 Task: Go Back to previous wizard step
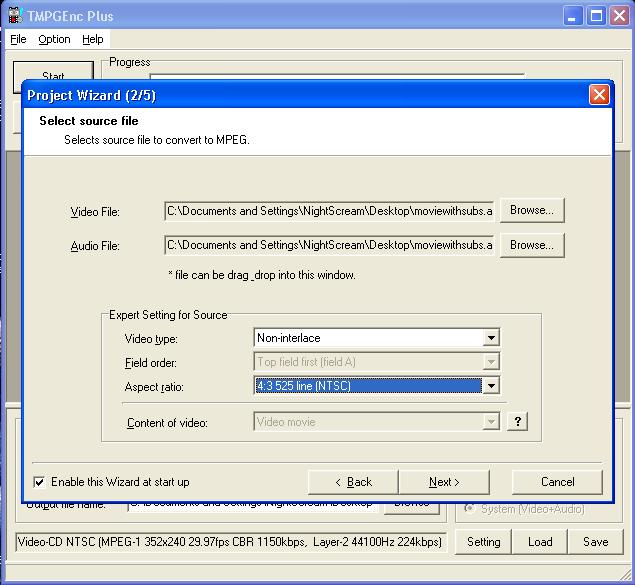click(353, 482)
